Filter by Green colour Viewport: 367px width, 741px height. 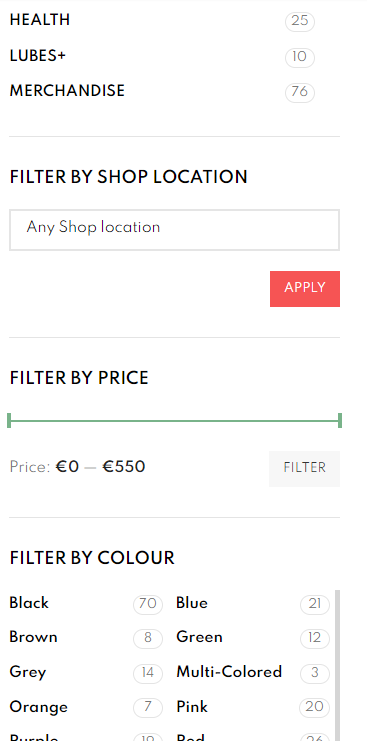coord(199,638)
